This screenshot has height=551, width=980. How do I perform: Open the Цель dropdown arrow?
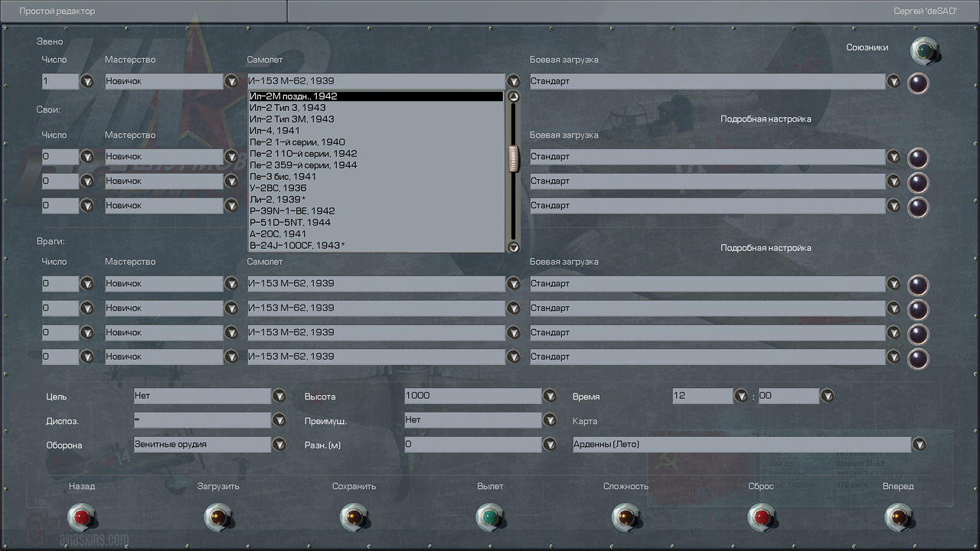[279, 396]
